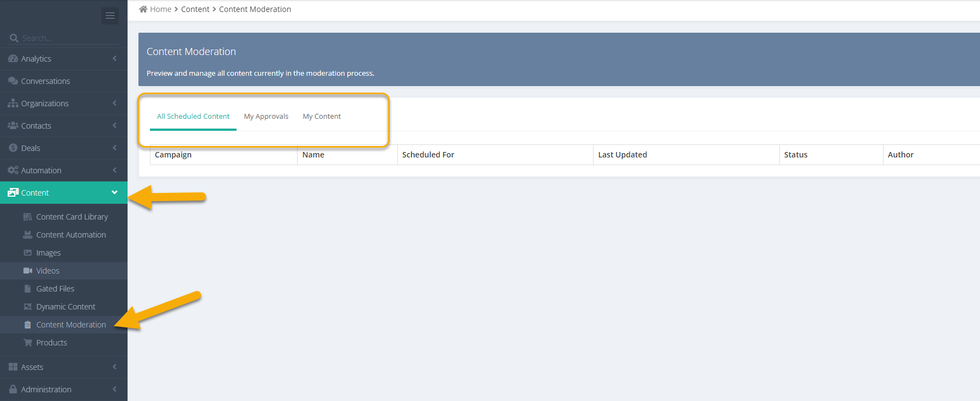Click the Gated Files document icon
Image resolution: width=980 pixels, height=401 pixels.
(28, 288)
